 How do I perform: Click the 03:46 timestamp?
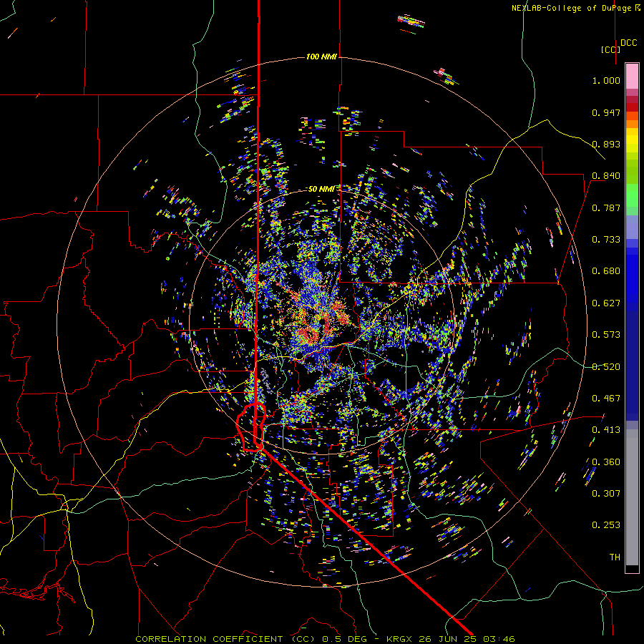499,639
